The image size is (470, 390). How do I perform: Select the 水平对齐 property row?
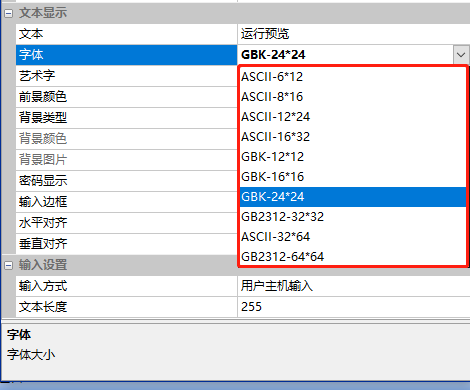click(126, 223)
